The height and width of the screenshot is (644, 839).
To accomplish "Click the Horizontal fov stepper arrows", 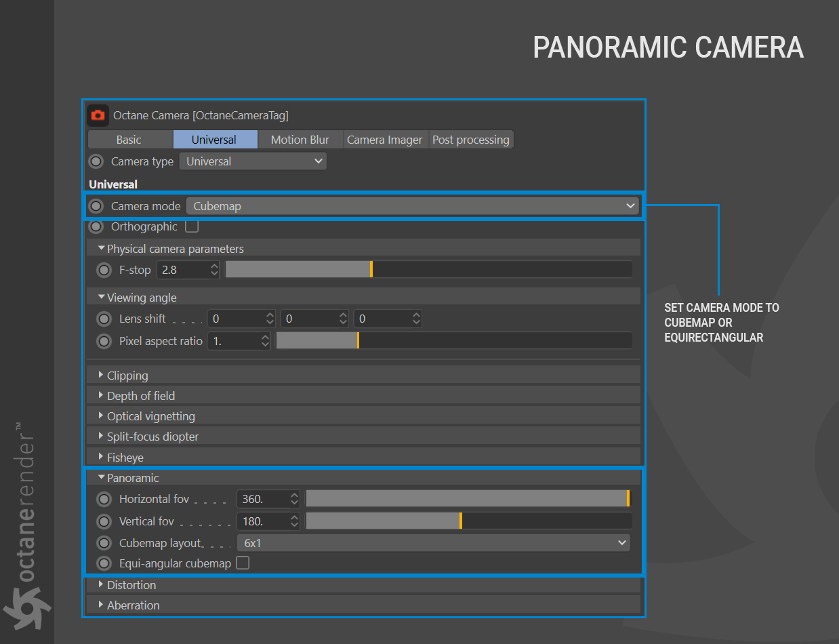I will click(x=294, y=499).
